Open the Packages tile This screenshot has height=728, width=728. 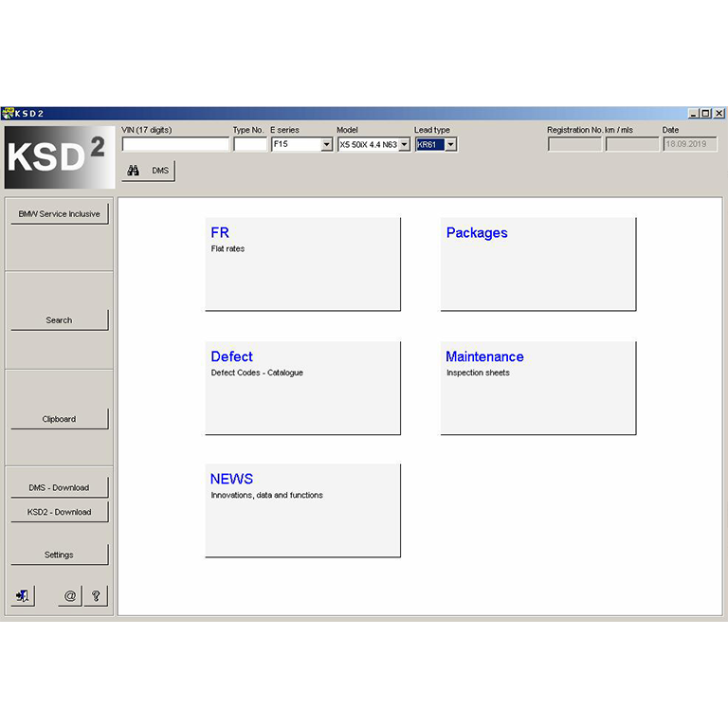[x=538, y=264]
